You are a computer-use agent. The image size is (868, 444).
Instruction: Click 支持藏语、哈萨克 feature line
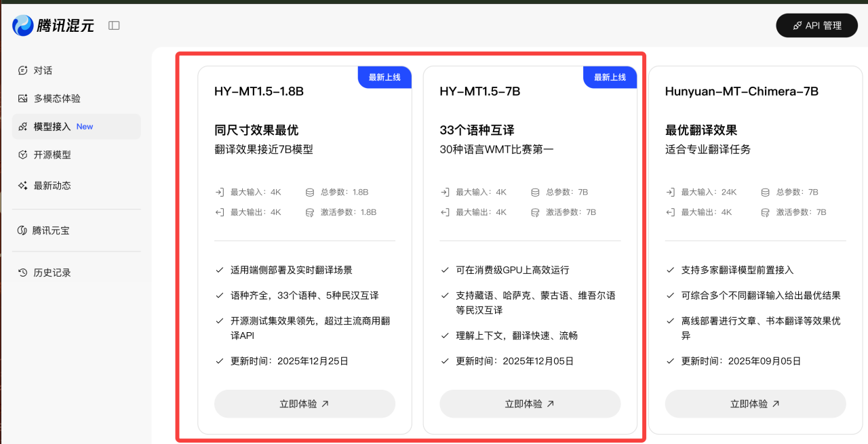point(536,303)
